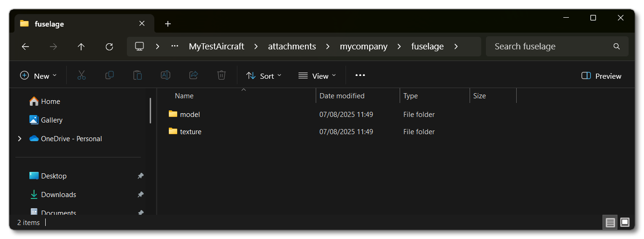Click chevron after mycompany in path

pos(399,47)
